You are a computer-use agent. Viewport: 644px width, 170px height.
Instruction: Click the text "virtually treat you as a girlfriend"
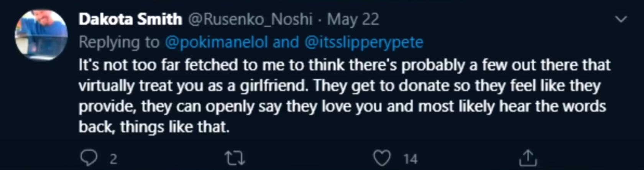[193, 86]
